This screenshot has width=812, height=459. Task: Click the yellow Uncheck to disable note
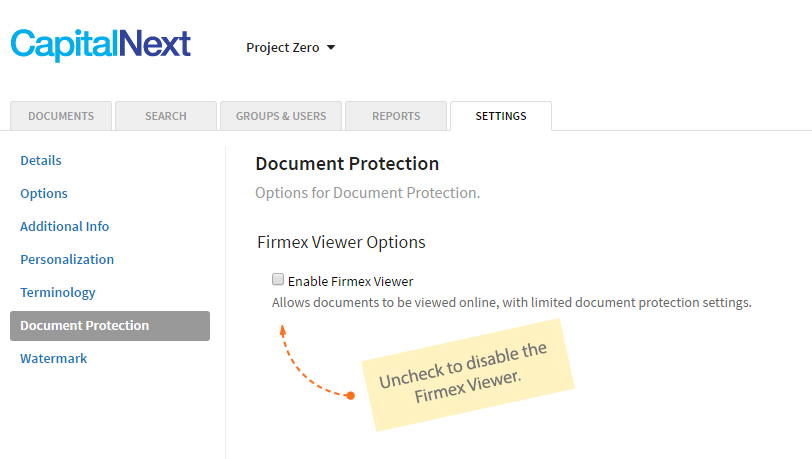tap(468, 375)
